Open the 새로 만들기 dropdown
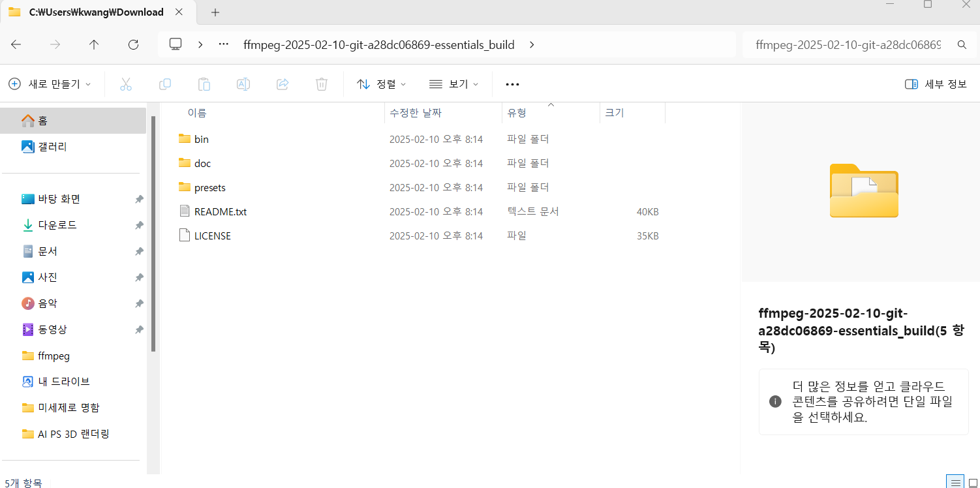The height and width of the screenshot is (488, 980). click(50, 84)
